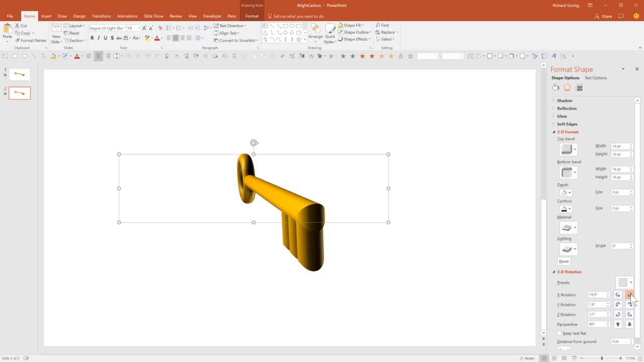
Task: Click Shape Fill button
Action: pyautogui.click(x=352, y=25)
